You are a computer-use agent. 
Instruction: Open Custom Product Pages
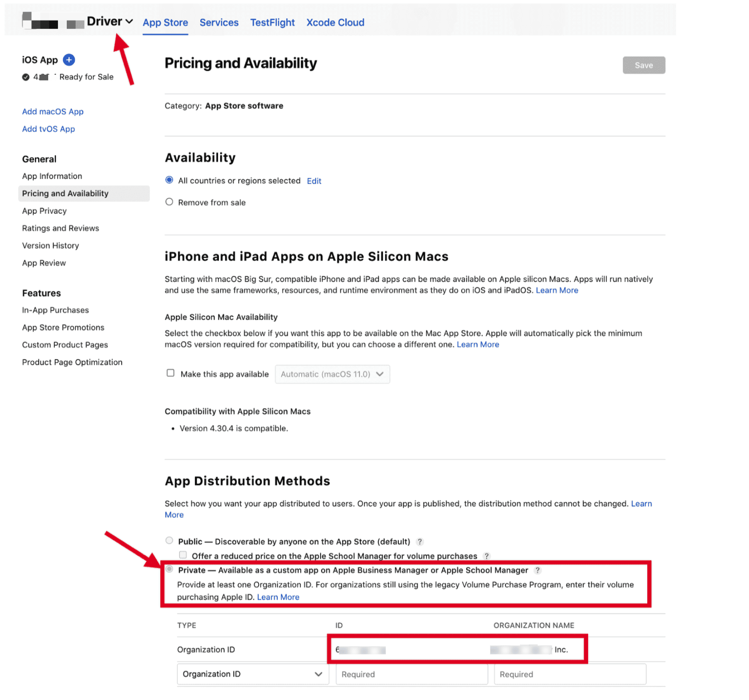(x=65, y=345)
